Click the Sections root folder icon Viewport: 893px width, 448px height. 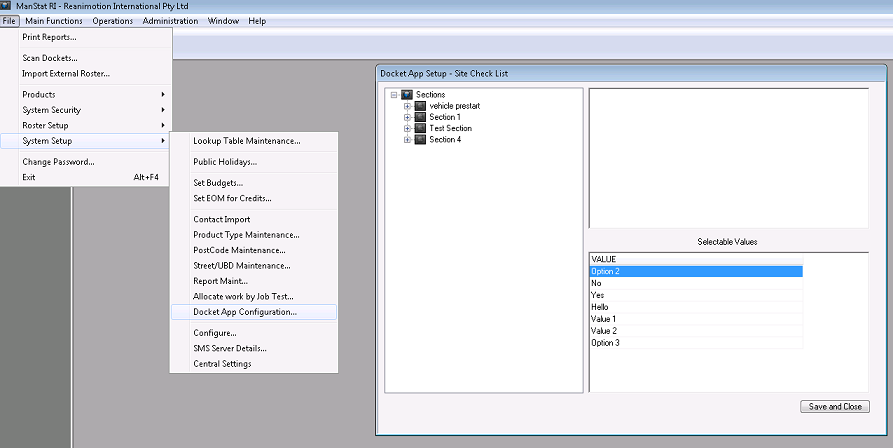(x=407, y=94)
